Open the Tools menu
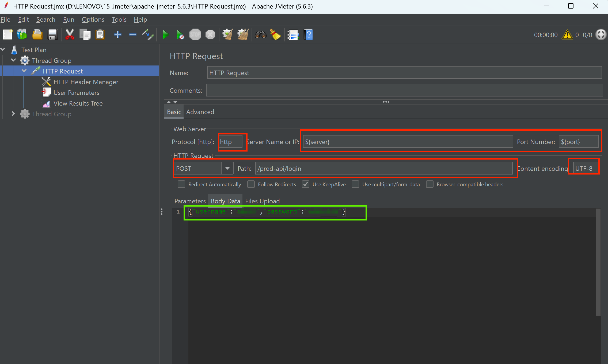 [x=119, y=20]
